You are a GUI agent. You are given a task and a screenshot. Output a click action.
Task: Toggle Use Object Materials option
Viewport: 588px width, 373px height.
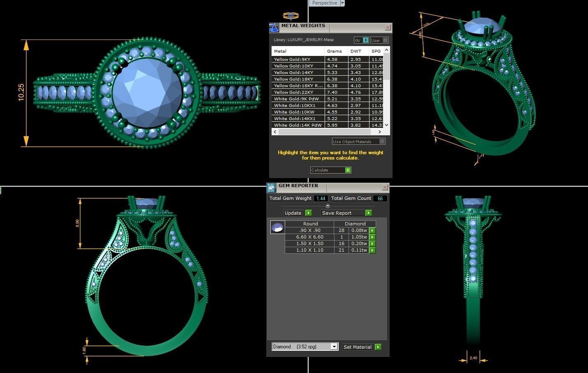click(x=358, y=141)
